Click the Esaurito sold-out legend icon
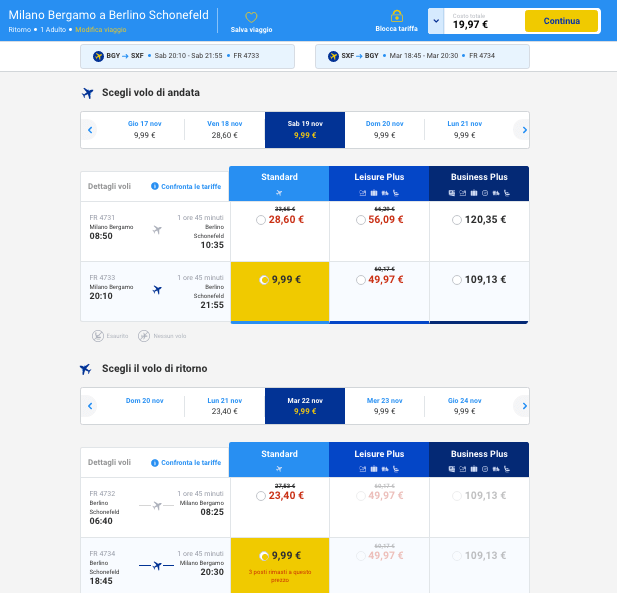The height and width of the screenshot is (593, 617). click(x=97, y=336)
